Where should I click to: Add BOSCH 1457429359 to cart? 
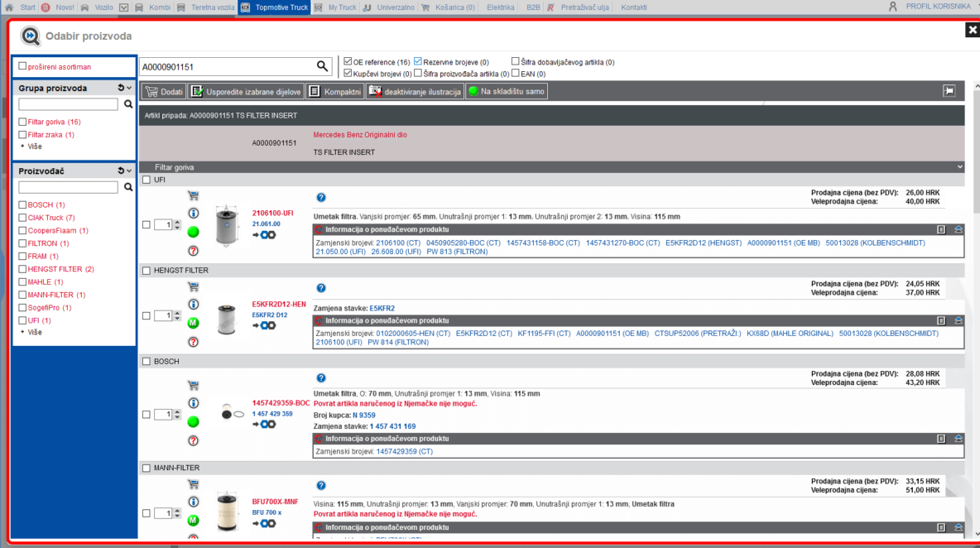pyautogui.click(x=193, y=386)
